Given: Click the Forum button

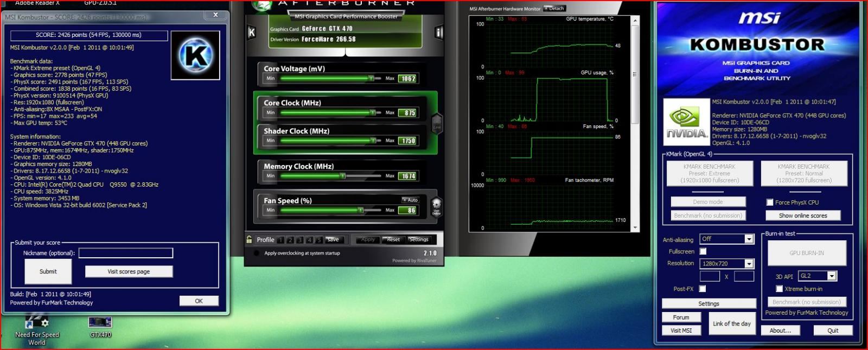Looking at the screenshot, I should click(x=681, y=317).
